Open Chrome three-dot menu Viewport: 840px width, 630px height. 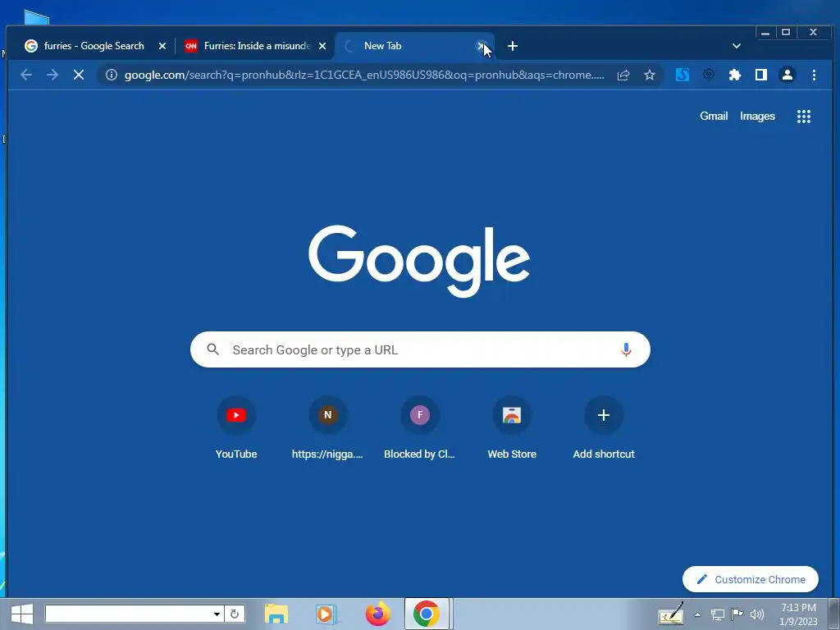pyautogui.click(x=814, y=75)
